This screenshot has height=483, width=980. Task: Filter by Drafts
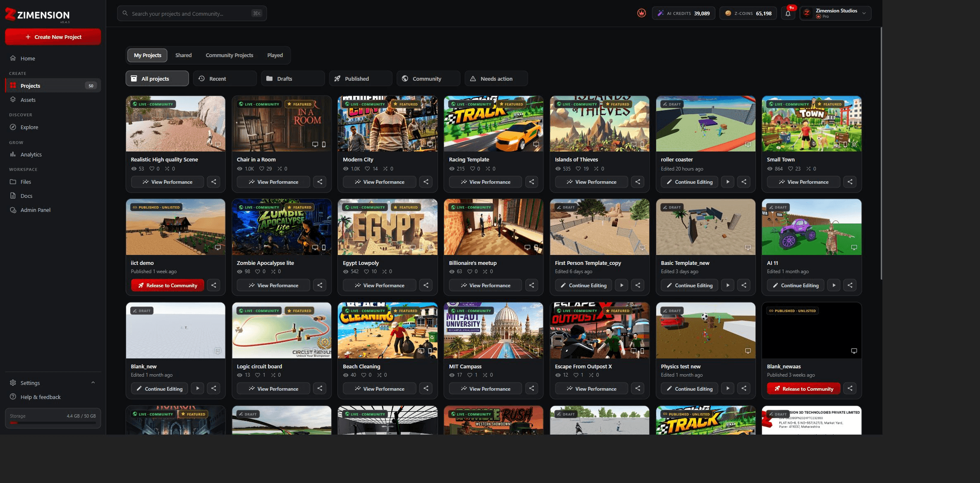tap(293, 79)
